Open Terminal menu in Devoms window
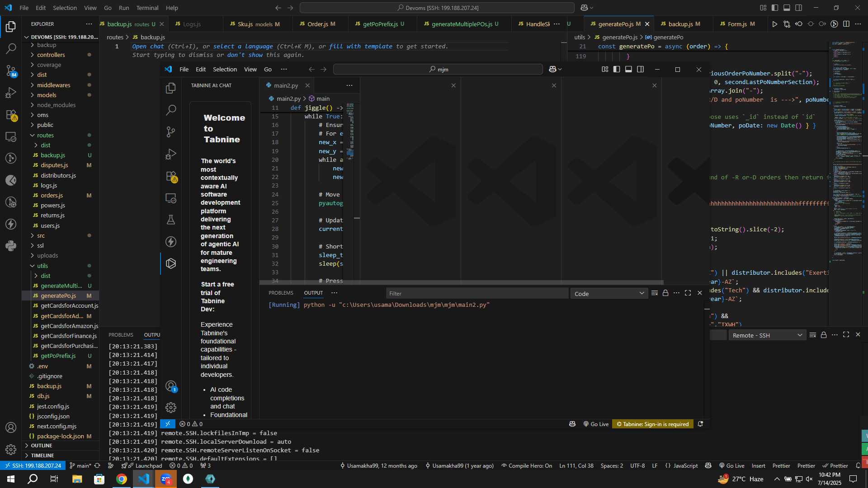This screenshot has width=868, height=488. coord(147,8)
